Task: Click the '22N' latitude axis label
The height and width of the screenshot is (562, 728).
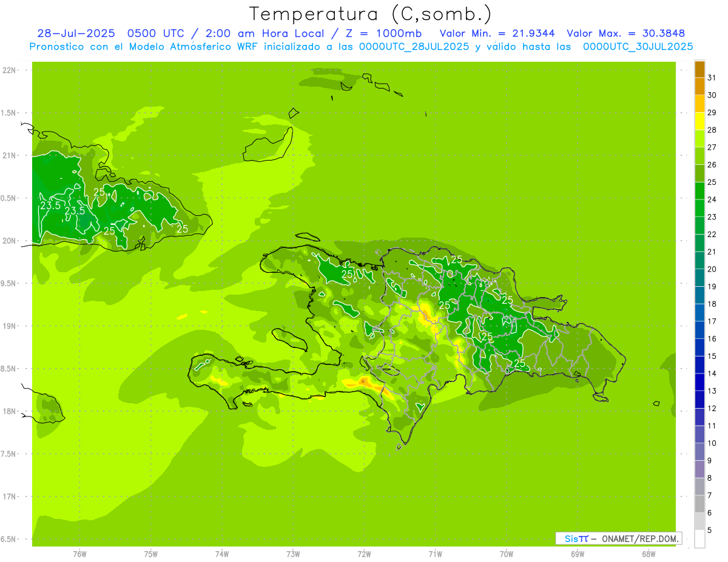Action: tap(10, 70)
